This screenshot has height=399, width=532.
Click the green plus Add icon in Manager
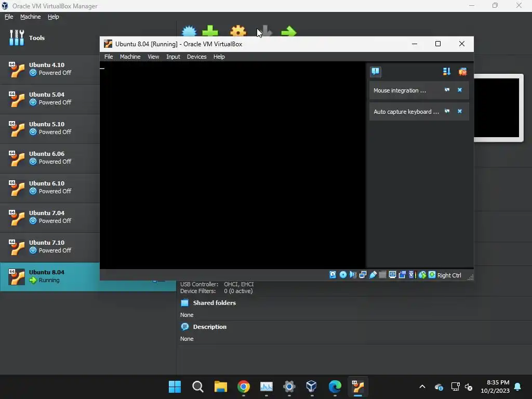point(210,31)
